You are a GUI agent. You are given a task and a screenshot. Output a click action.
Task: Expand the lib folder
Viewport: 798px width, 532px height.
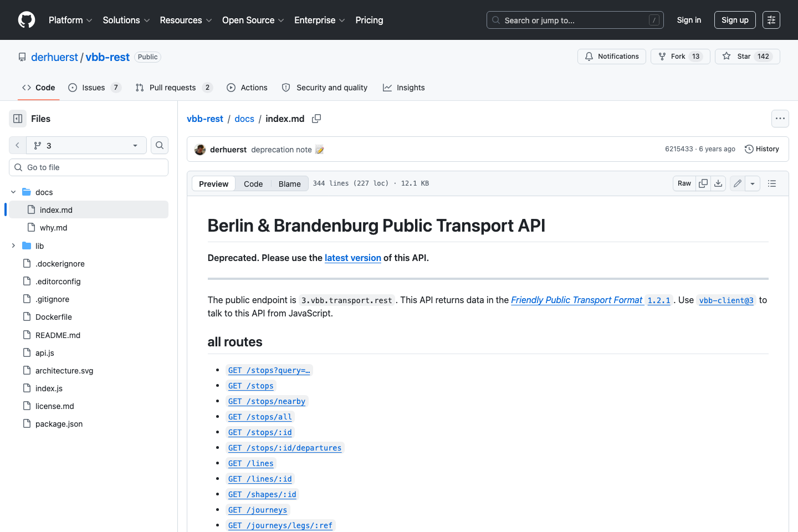[13, 245]
